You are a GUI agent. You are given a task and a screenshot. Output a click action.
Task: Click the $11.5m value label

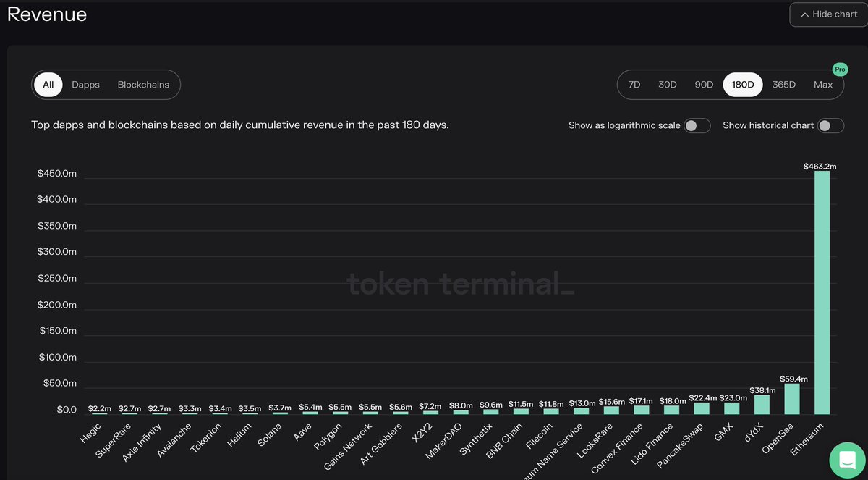tap(521, 403)
